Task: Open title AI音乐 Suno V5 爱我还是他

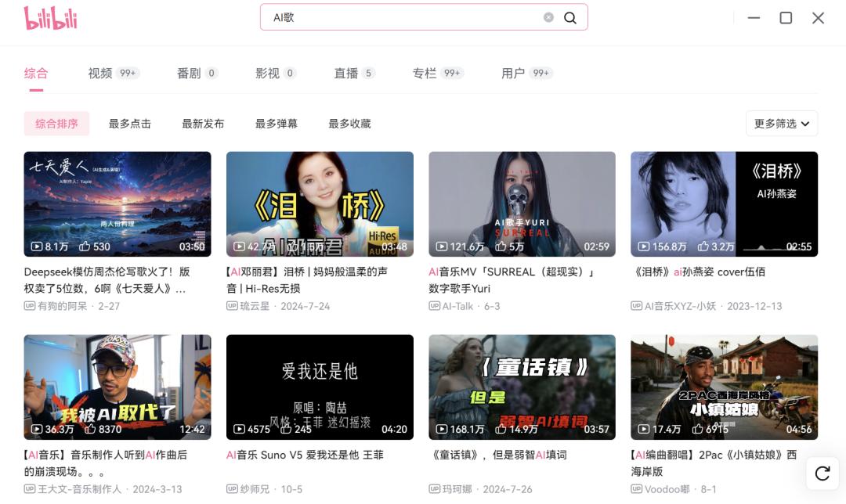Action: pos(305,455)
